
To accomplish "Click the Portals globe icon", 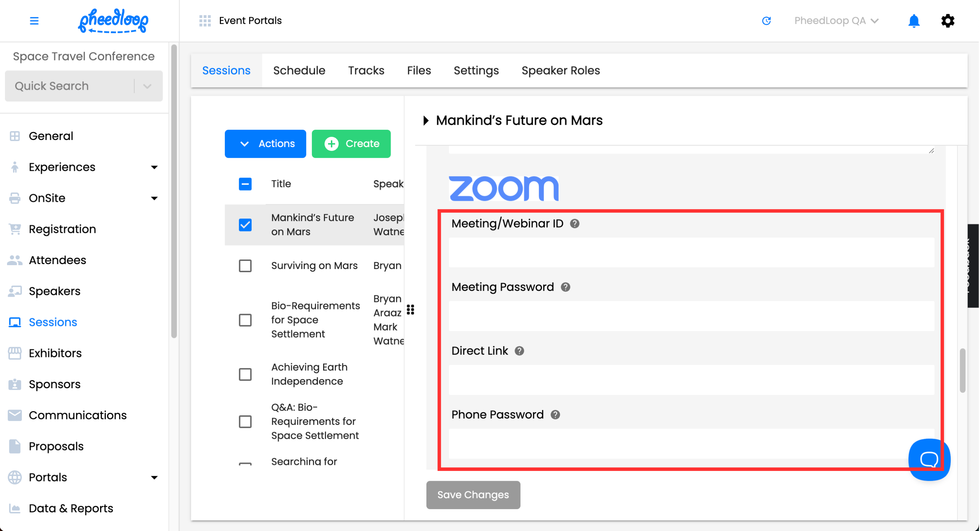I will (x=14, y=477).
